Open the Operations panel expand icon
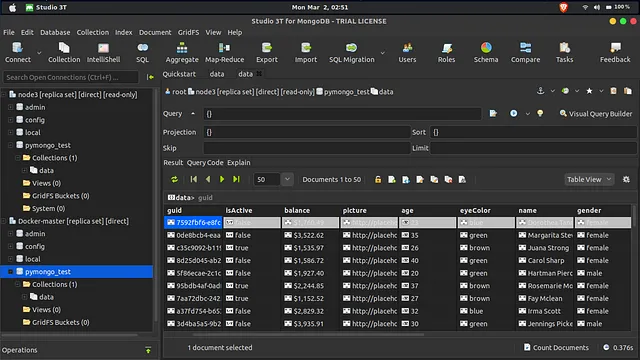640x360 pixels. 148,350
